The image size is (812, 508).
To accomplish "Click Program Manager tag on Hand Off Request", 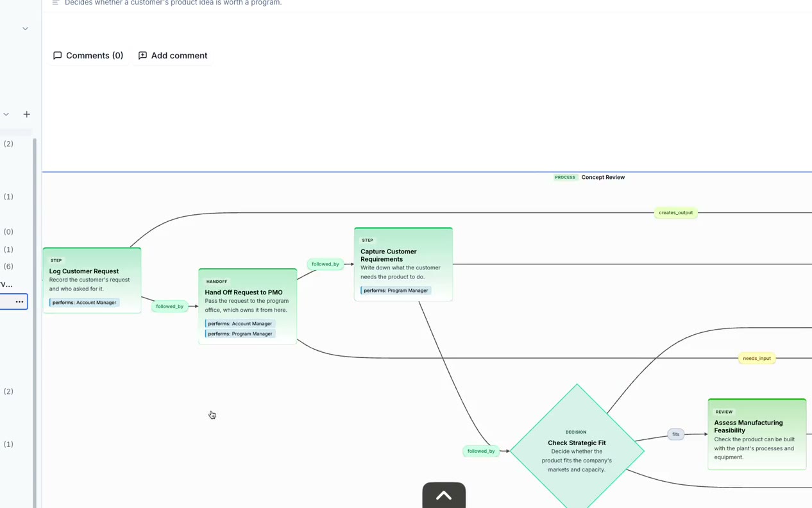I will (240, 334).
